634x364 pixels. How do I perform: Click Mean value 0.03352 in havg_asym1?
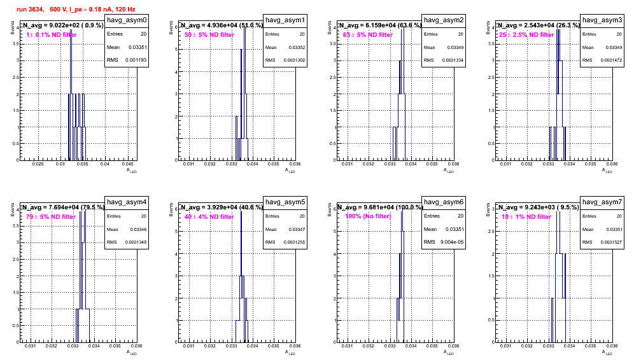(297, 47)
